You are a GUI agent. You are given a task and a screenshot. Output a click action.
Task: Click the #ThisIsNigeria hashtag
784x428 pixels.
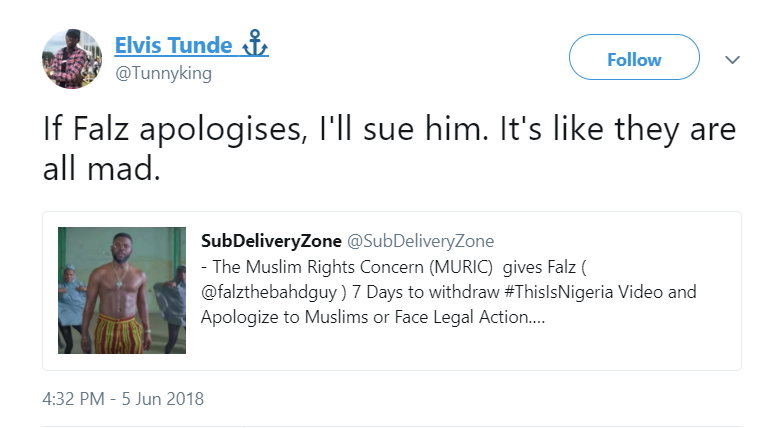click(537, 292)
